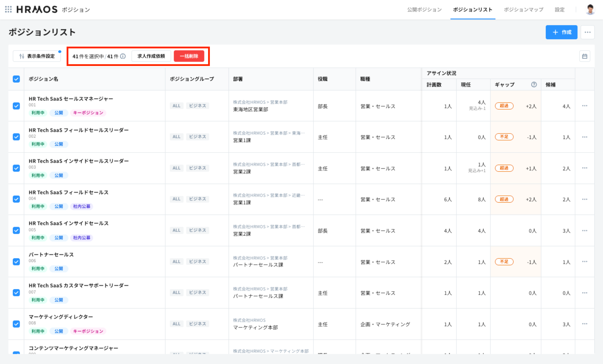
Task: Uncheck the select-all header checkbox
Action: [x=16, y=79]
